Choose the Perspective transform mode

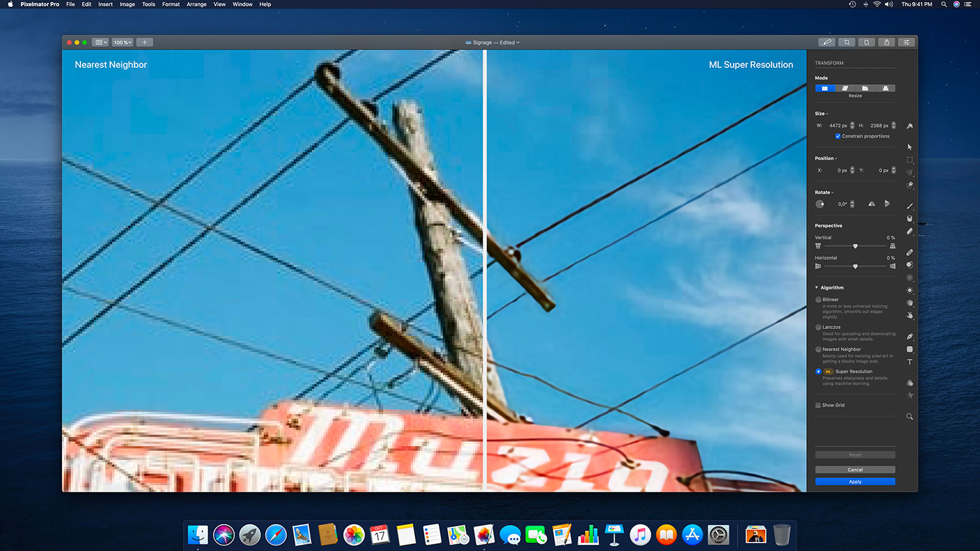885,88
